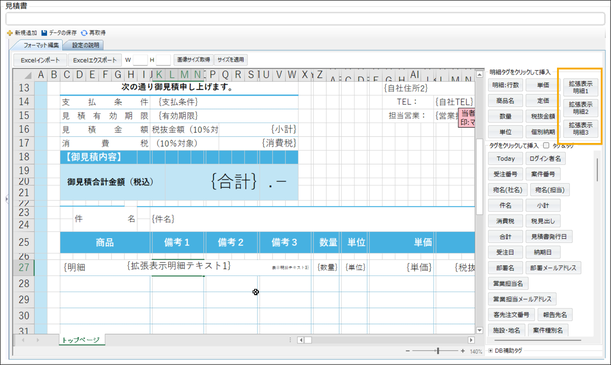Click the zoom out minus icon
This screenshot has height=365, width=611.
click(x=408, y=351)
